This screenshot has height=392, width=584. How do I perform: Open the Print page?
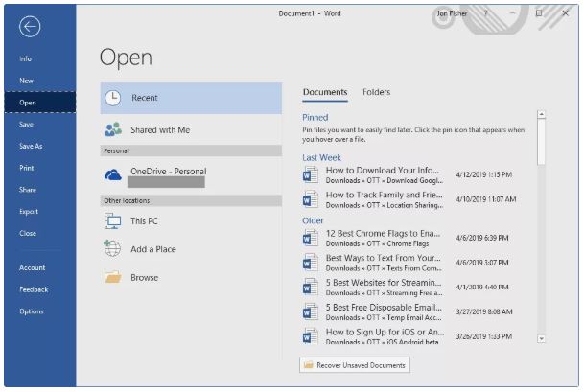(40, 168)
